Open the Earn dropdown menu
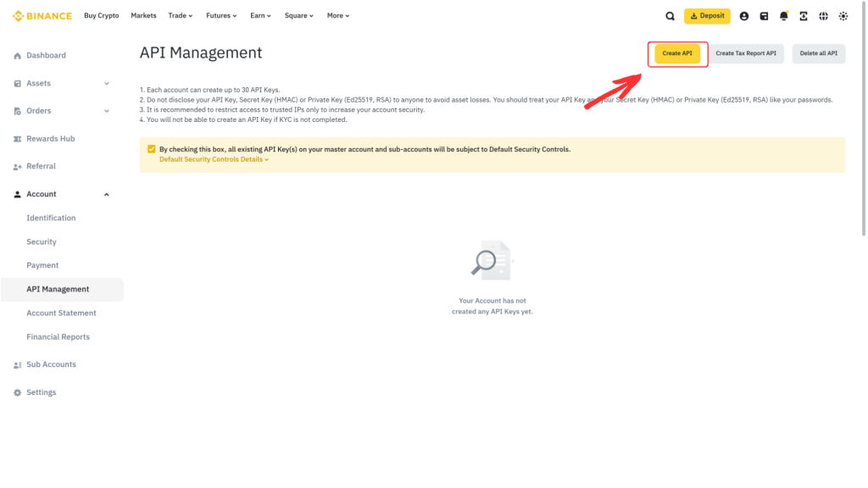 (x=261, y=15)
